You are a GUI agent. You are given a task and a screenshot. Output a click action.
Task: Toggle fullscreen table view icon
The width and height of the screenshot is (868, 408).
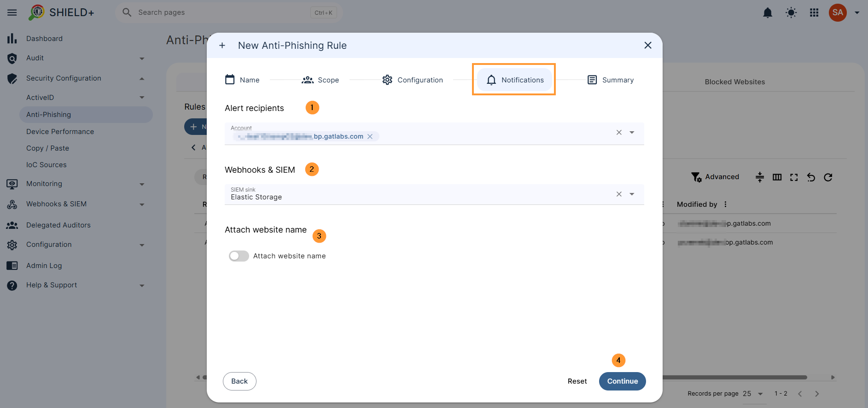794,177
